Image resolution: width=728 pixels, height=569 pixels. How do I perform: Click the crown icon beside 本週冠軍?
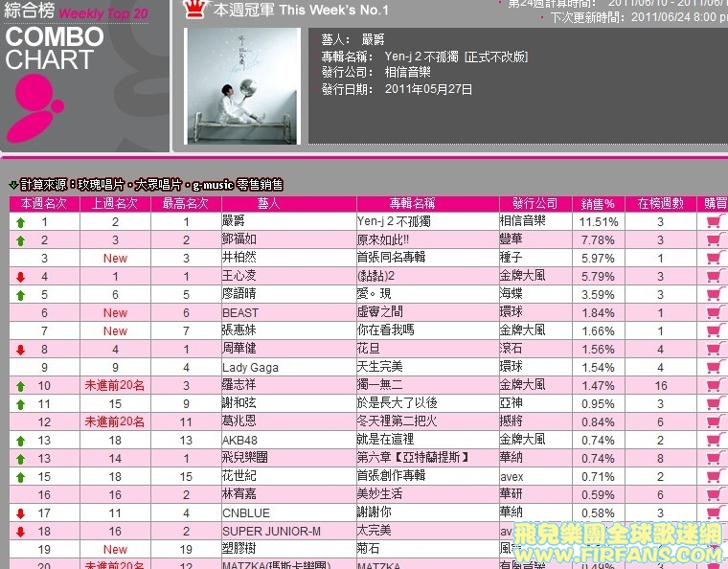[x=195, y=9]
